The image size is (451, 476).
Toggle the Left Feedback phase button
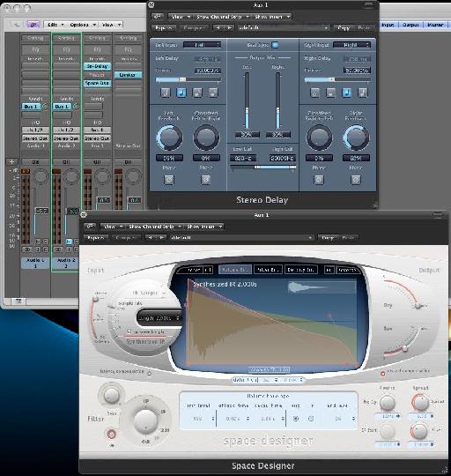coord(169,180)
